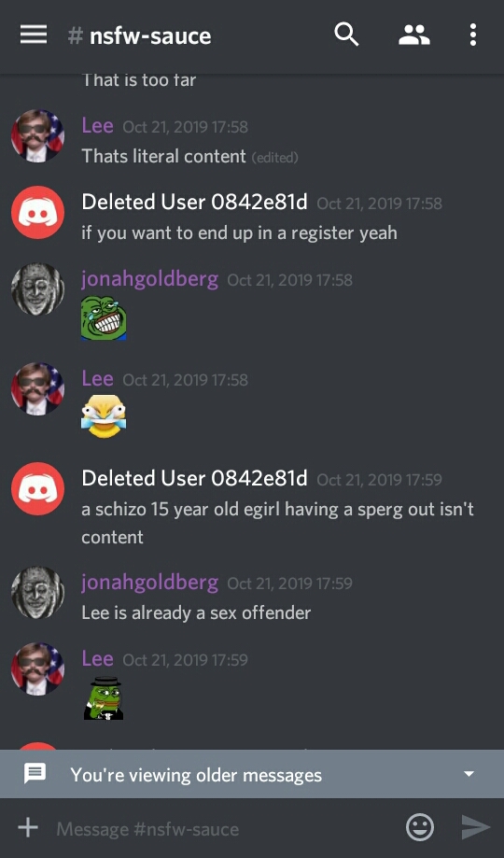Viewport: 504px width, 858px height.
Task: Tap the send message arrow
Action: [x=476, y=827]
